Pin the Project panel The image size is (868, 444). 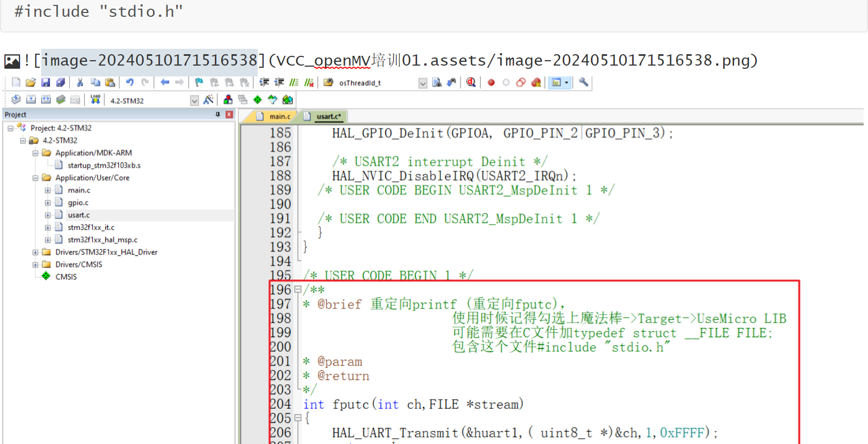[218, 114]
